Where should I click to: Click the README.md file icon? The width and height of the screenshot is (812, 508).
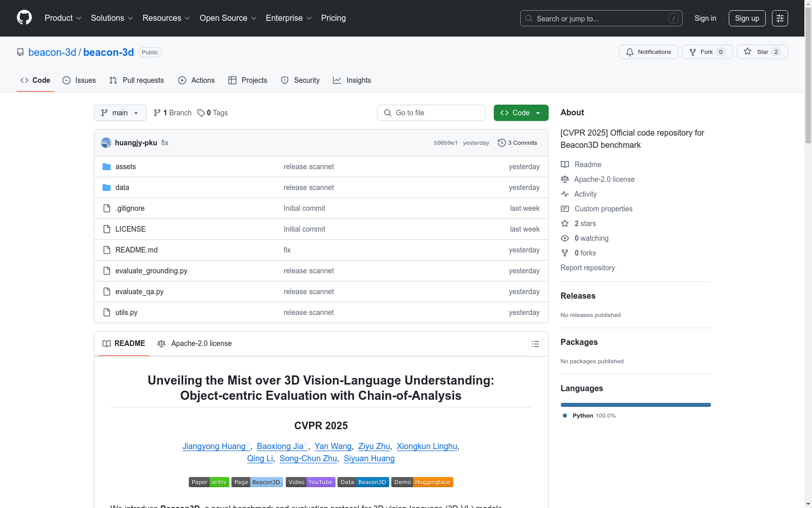tap(107, 250)
